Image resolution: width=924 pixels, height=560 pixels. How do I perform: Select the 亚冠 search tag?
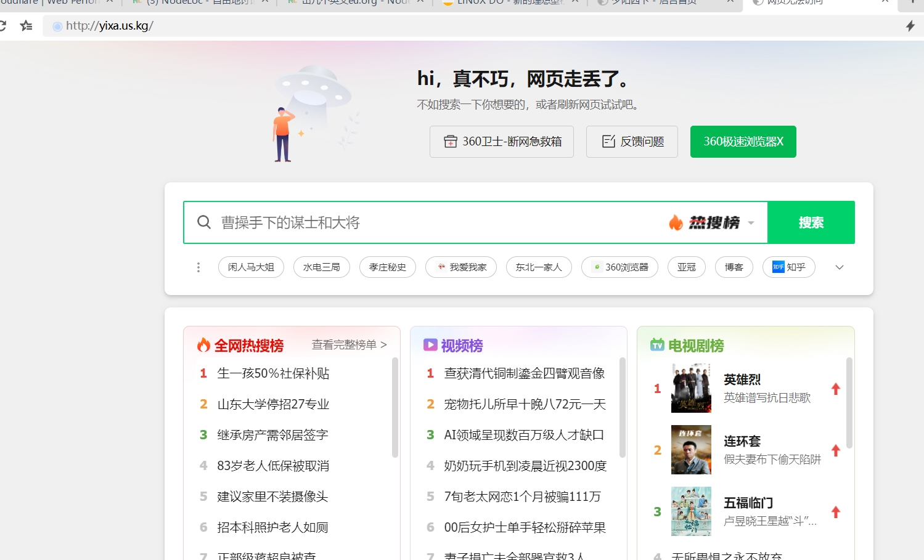tap(687, 267)
